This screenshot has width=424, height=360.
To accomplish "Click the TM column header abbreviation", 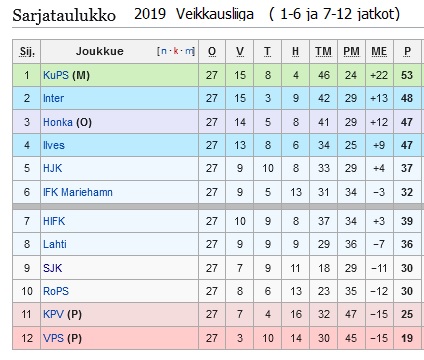I will click(323, 51).
